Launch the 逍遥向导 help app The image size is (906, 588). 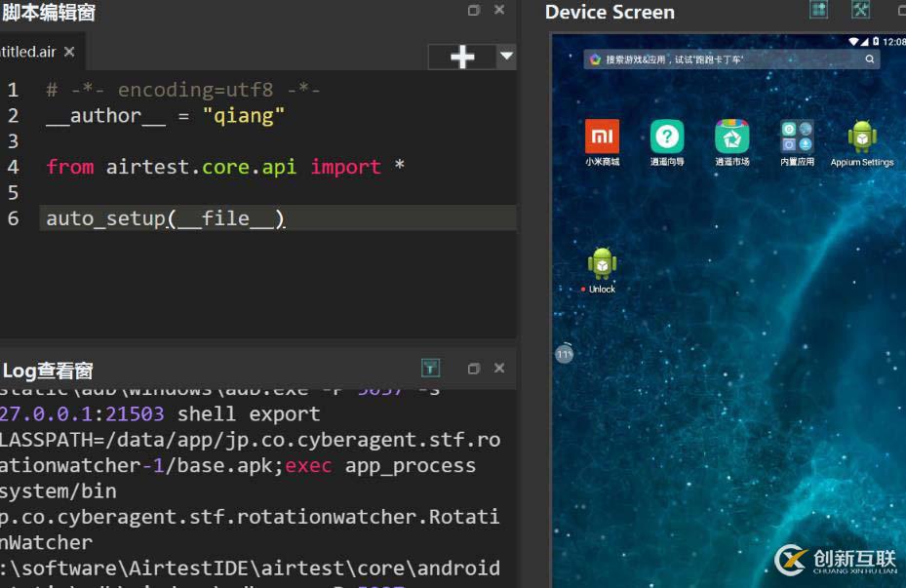(x=667, y=137)
